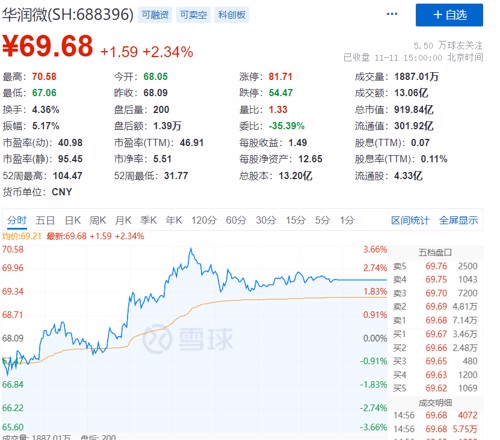Screen dimensions: 500x440
Task: Click the 跌停 value 54.47
Action: 281,93
